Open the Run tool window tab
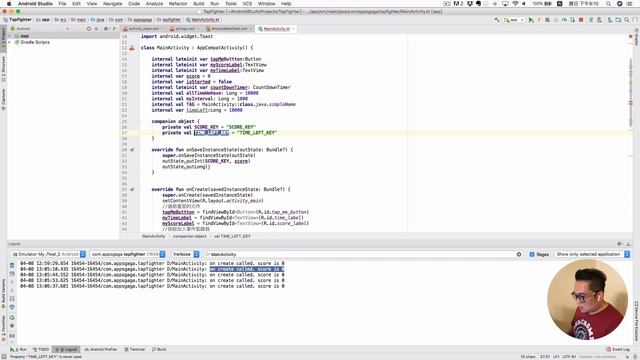The width and height of the screenshot is (640, 360). click(18, 349)
